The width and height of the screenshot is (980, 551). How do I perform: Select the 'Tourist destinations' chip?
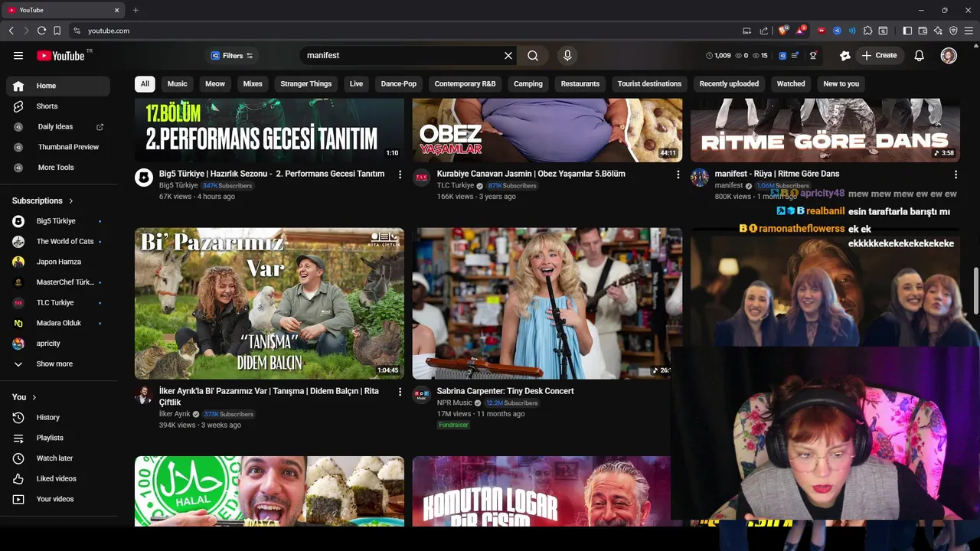[x=649, y=83]
